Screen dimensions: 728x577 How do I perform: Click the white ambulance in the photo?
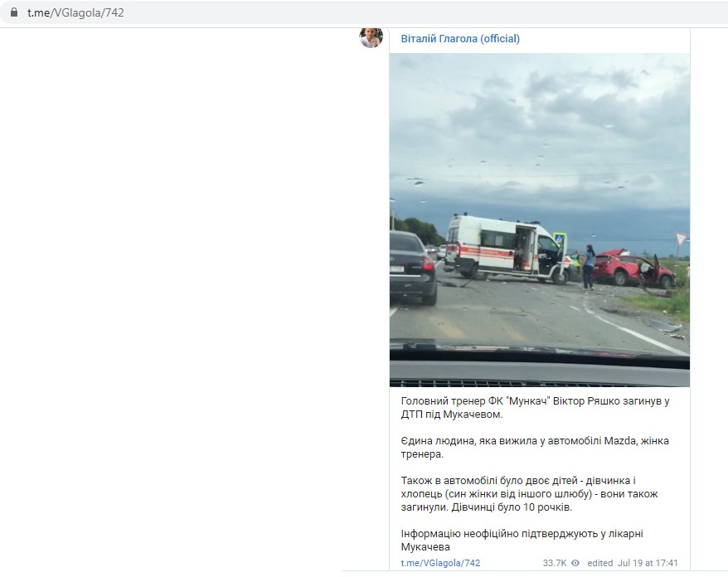click(508, 249)
